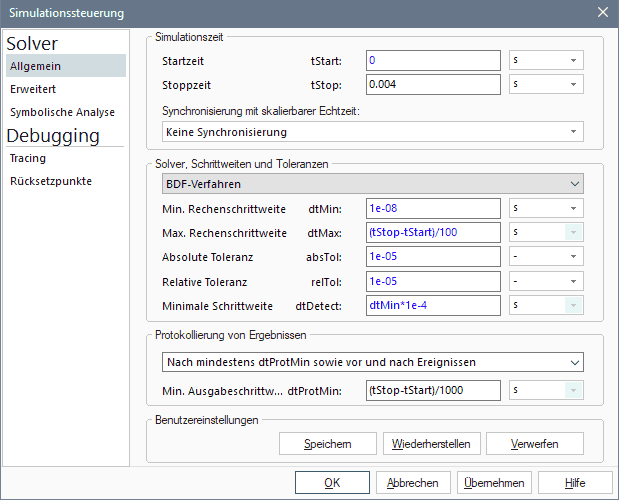Select Allgemein in the Solver list

point(65,65)
